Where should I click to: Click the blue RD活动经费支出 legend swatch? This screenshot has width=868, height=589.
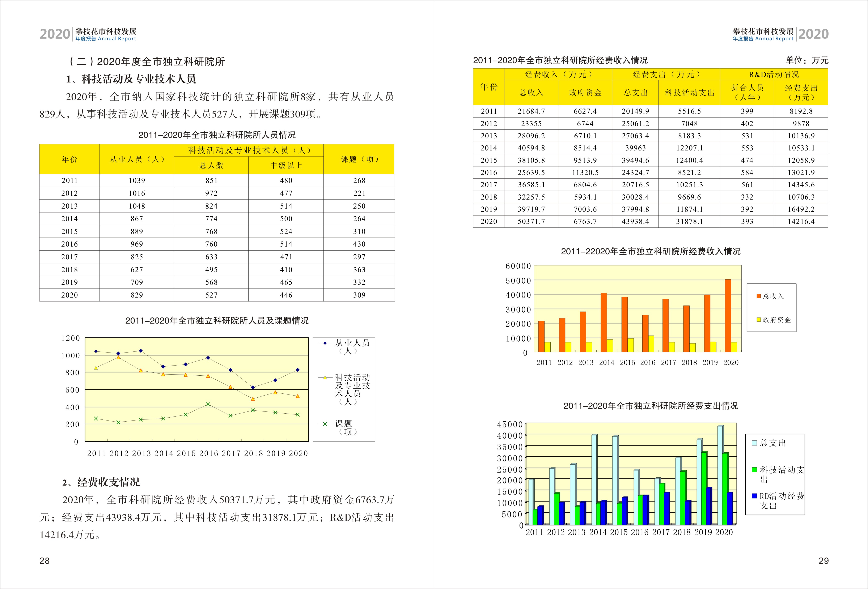754,496
